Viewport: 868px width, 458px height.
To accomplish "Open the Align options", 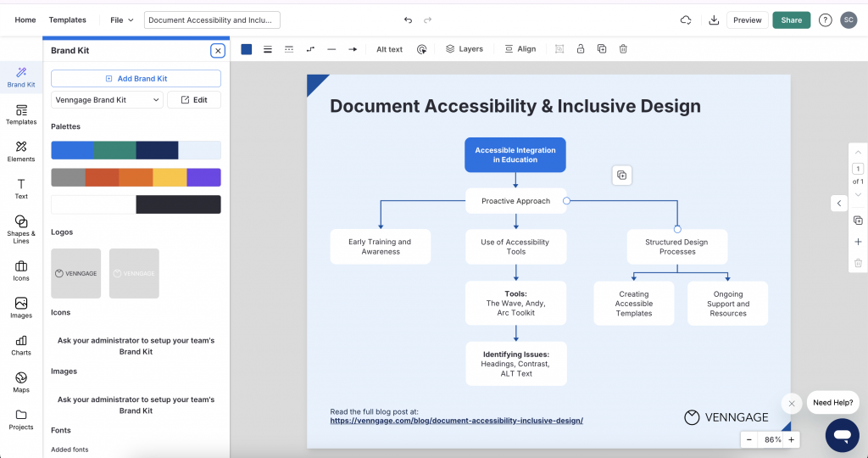I will coord(520,49).
